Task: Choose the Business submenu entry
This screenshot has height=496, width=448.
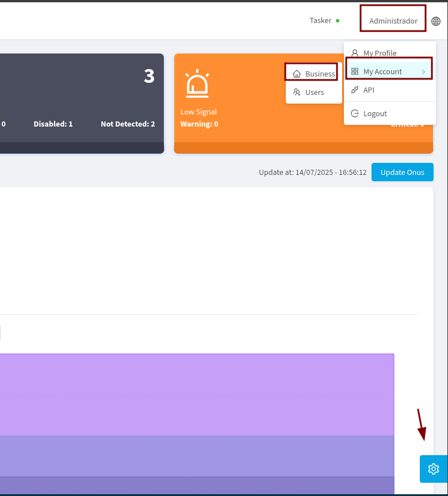Action: point(320,74)
